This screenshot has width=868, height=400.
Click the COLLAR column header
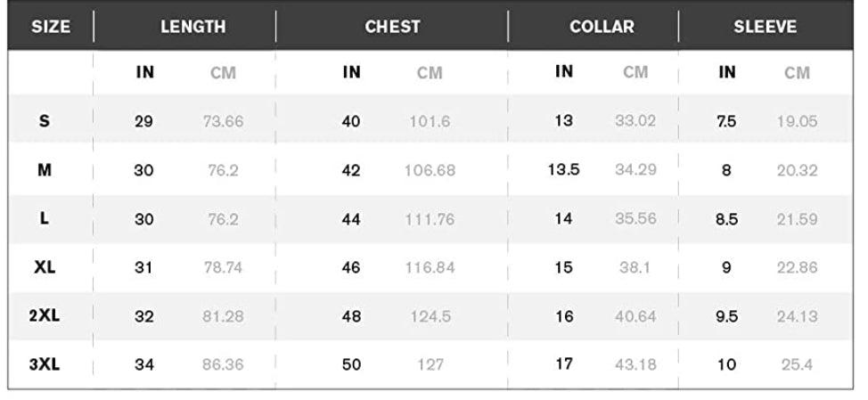[602, 27]
